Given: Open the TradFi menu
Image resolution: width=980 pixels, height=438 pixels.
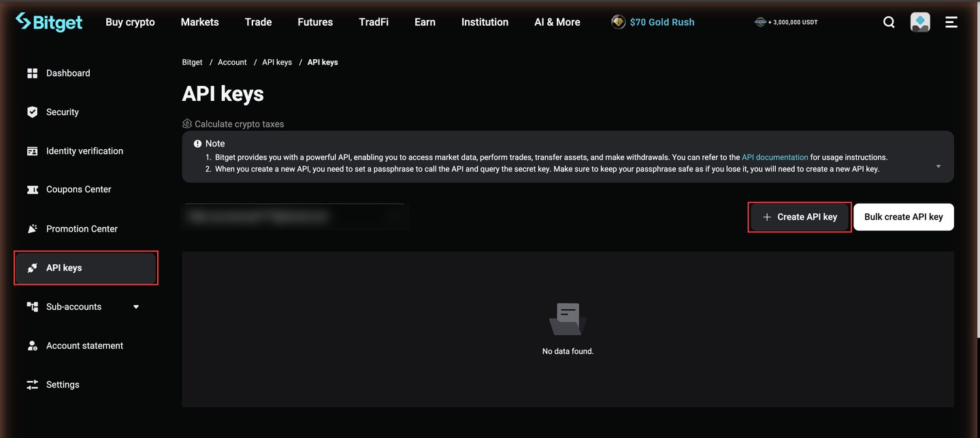Looking at the screenshot, I should click(374, 22).
